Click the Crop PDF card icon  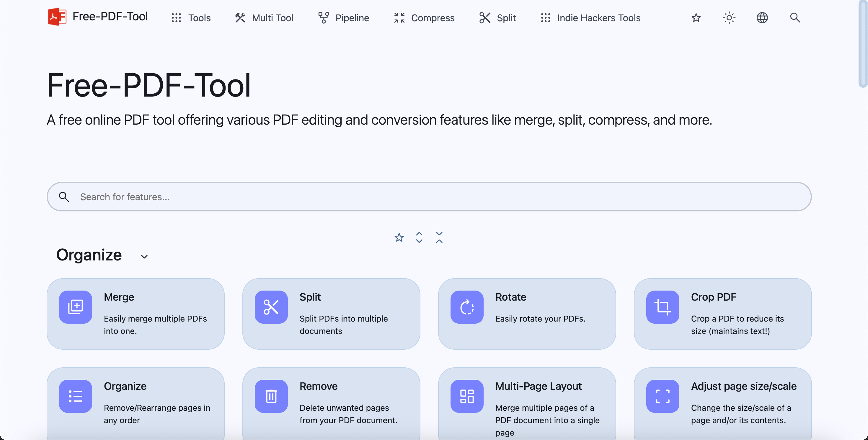tap(663, 307)
